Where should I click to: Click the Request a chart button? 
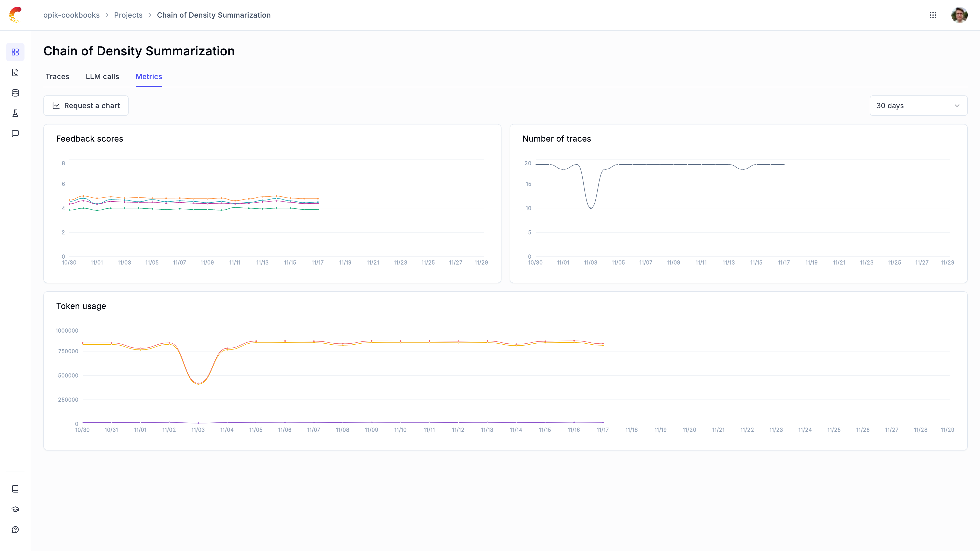coord(85,105)
